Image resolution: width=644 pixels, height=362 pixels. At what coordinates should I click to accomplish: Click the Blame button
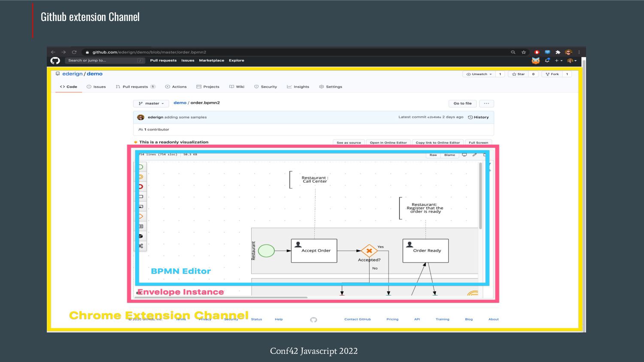(x=450, y=155)
